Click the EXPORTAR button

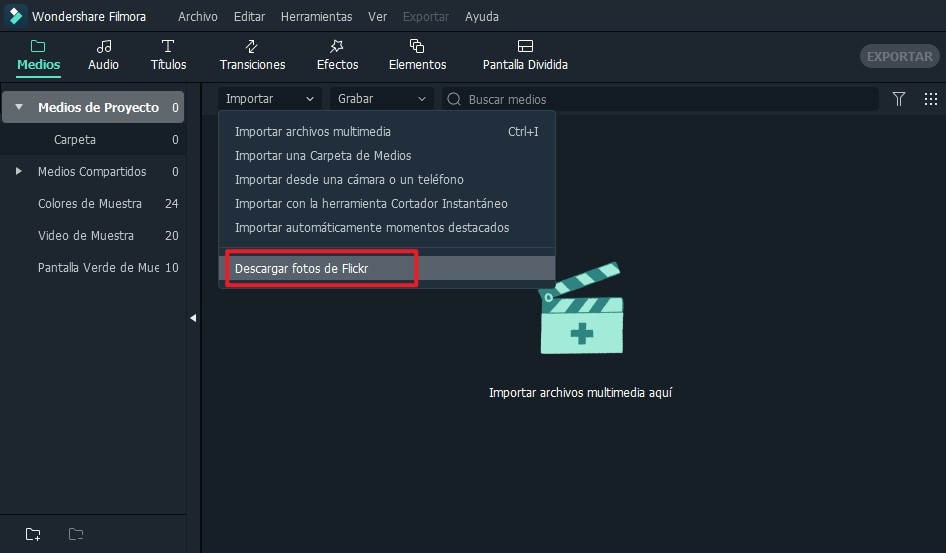(900, 56)
